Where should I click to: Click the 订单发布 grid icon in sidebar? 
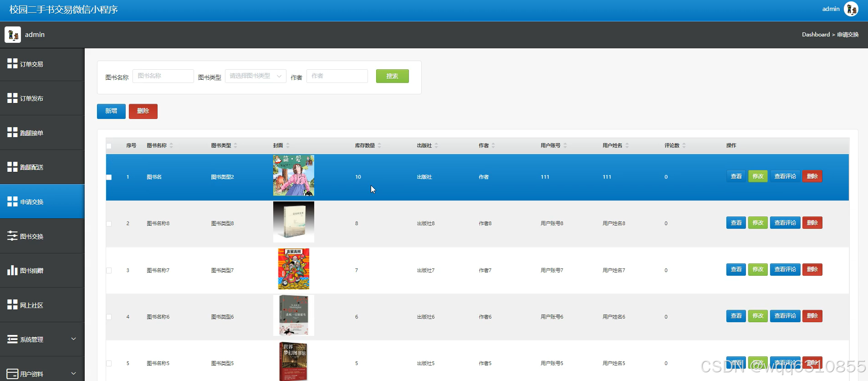pyautogui.click(x=12, y=98)
